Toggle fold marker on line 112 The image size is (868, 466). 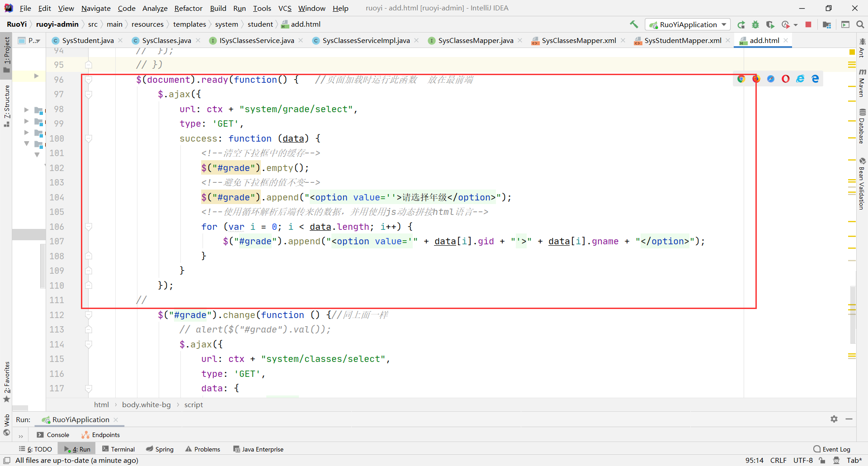(89, 315)
